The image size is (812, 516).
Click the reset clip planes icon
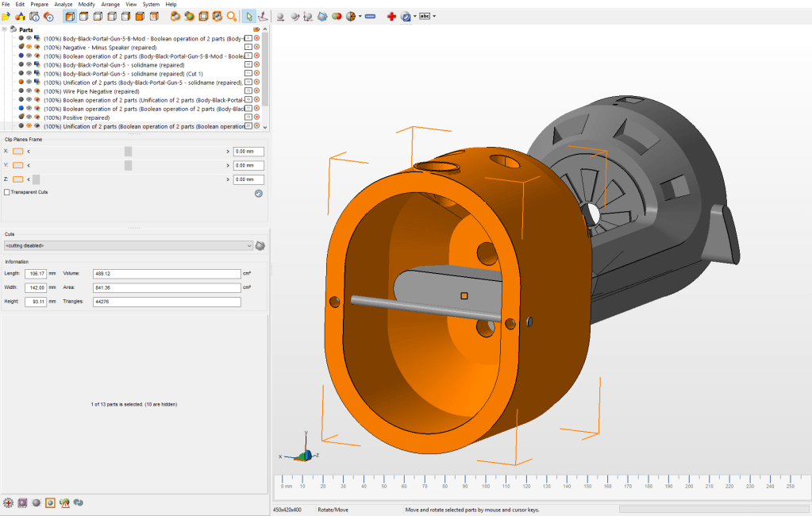(x=258, y=193)
